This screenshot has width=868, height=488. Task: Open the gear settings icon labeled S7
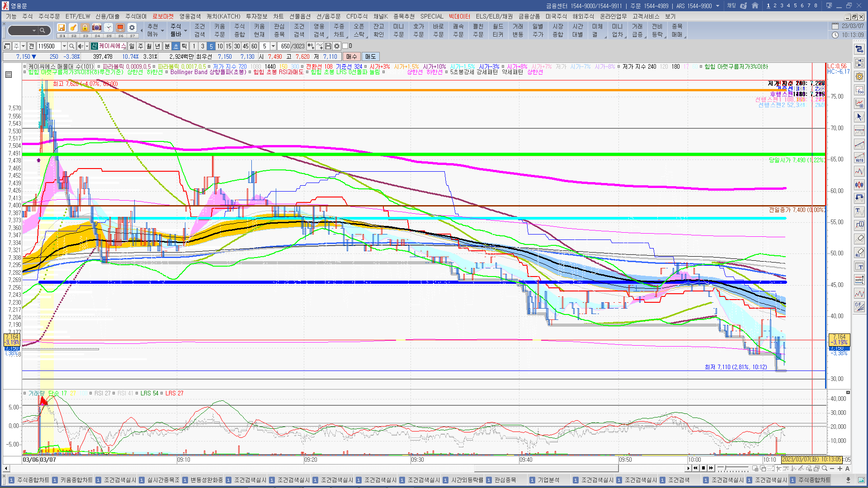[132, 28]
